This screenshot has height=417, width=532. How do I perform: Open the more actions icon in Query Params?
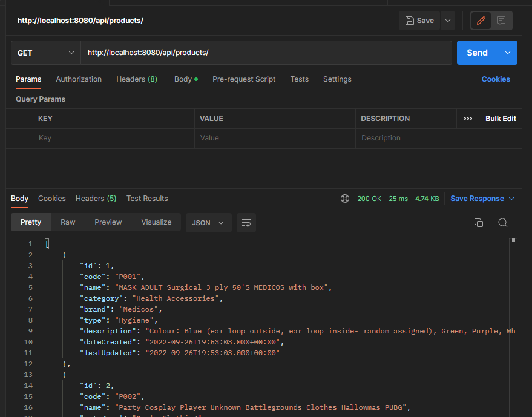coord(467,119)
